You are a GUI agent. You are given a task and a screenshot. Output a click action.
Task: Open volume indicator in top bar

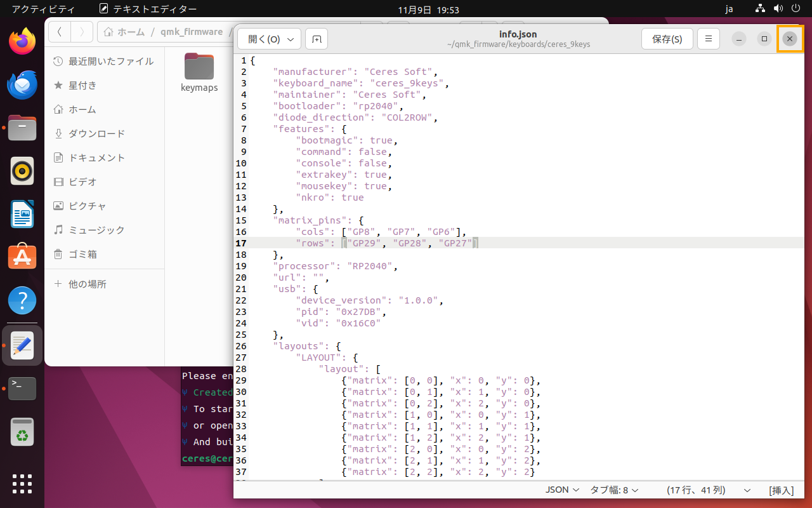[778, 10]
